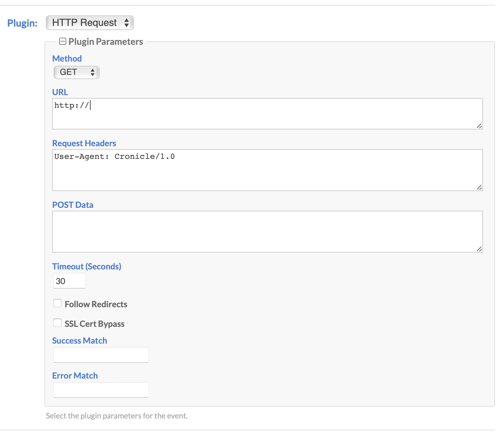The height and width of the screenshot is (436, 504).
Task: Focus the Error Match text box
Action: (101, 390)
